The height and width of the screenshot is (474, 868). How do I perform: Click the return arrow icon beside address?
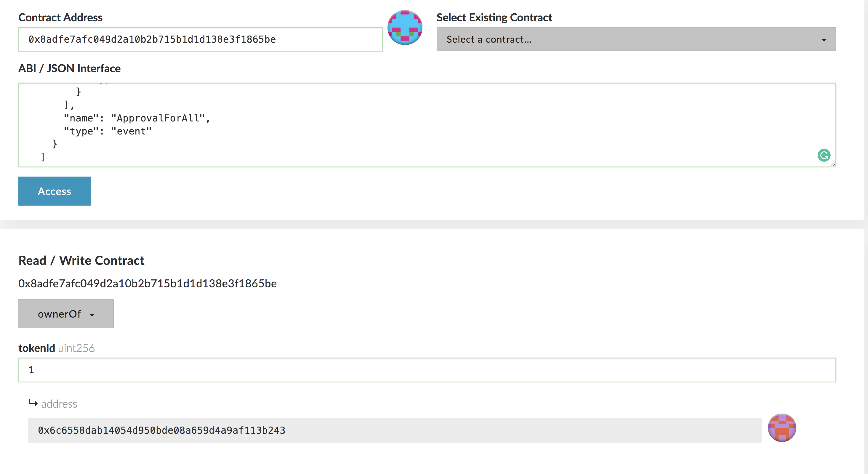[x=33, y=403]
